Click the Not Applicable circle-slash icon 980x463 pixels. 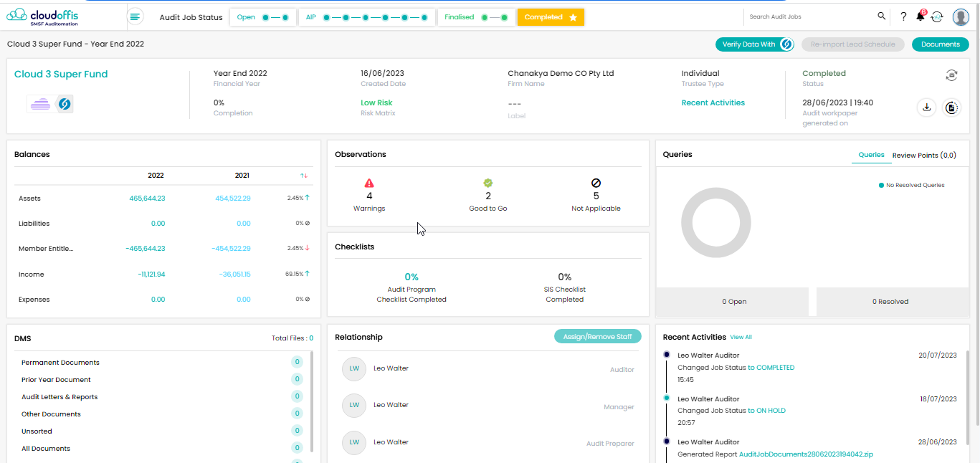click(x=596, y=183)
